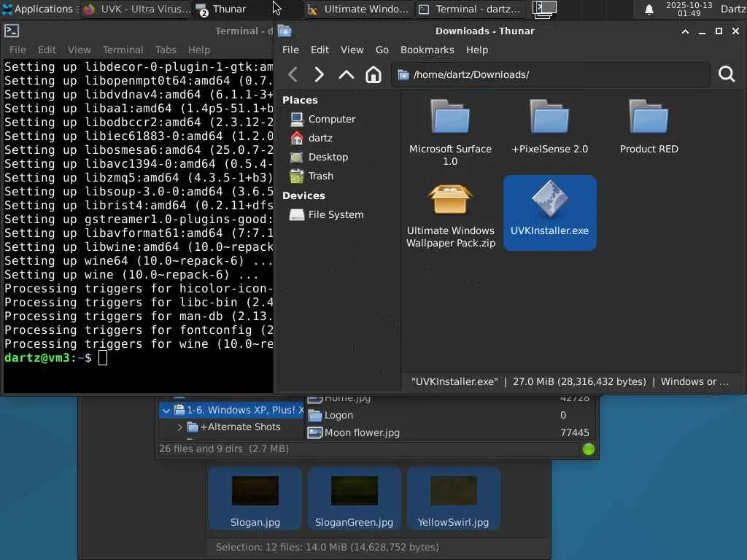Expand the +Alternate Shots tree folder
The height and width of the screenshot is (560, 747).
click(x=179, y=427)
